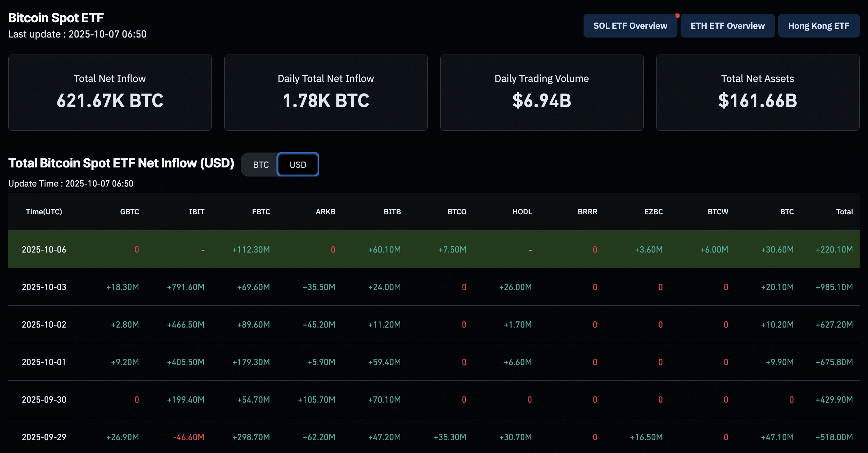This screenshot has width=868, height=453.
Task: Click the IBIT column header
Action: [197, 212]
